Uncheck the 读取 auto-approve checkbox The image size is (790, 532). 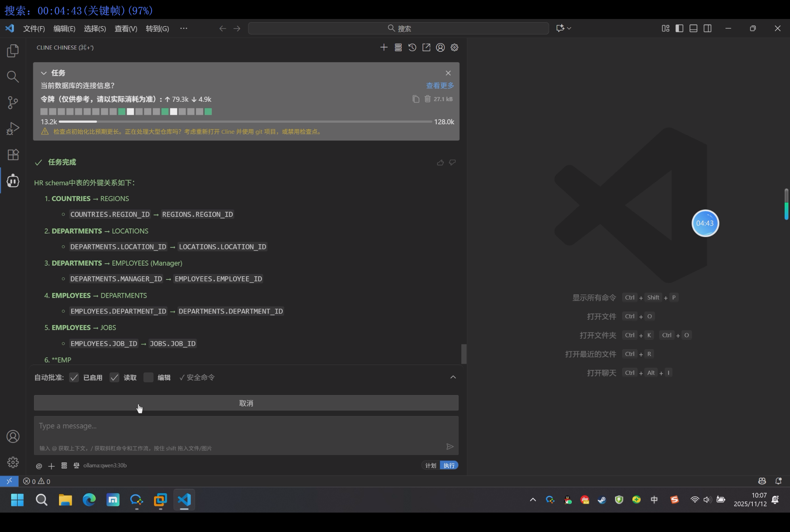(114, 378)
